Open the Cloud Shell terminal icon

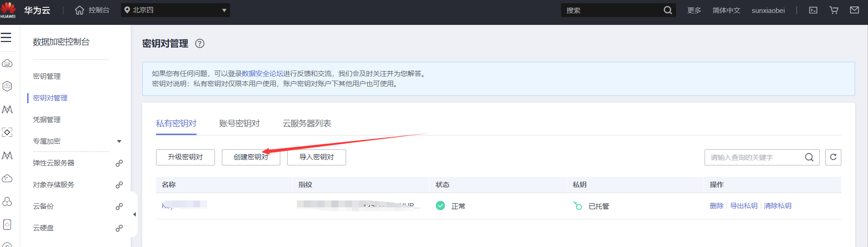click(813, 10)
